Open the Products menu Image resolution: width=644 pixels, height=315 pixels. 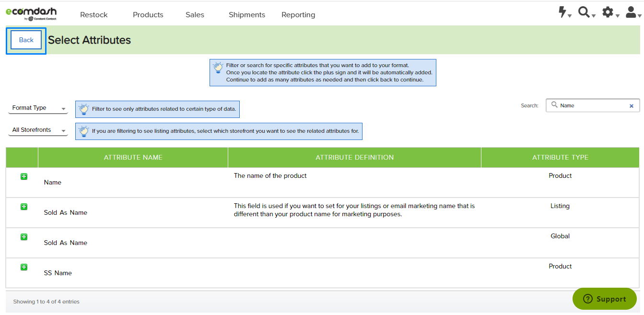coord(148,15)
